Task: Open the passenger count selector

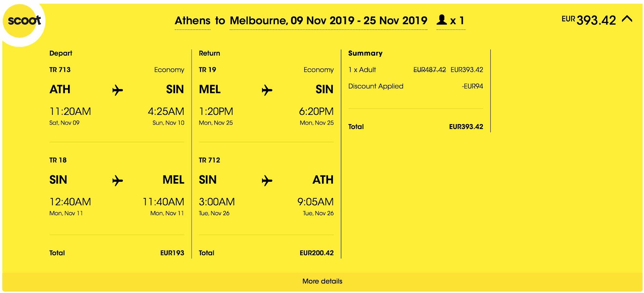Action: click(450, 20)
